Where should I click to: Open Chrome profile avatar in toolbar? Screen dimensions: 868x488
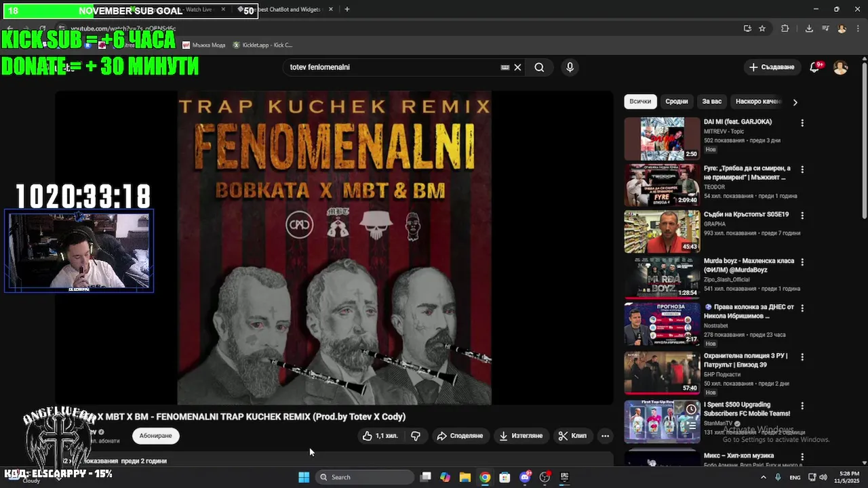point(842,28)
